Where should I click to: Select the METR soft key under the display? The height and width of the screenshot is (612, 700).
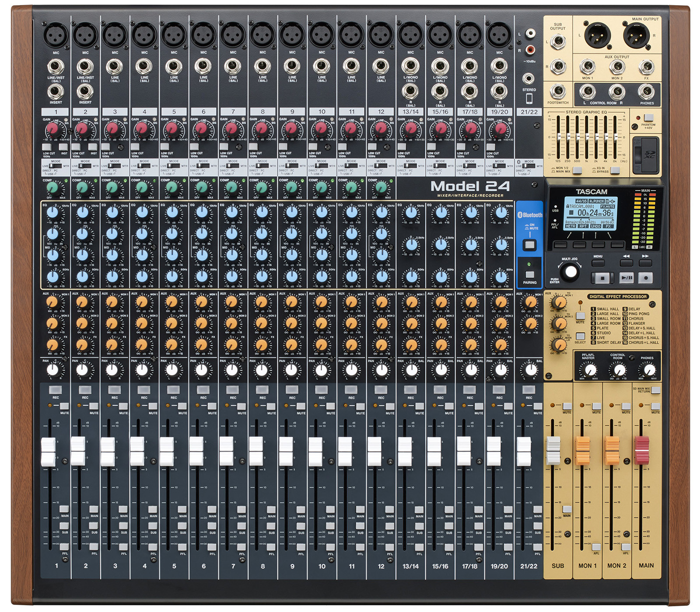[x=560, y=244]
